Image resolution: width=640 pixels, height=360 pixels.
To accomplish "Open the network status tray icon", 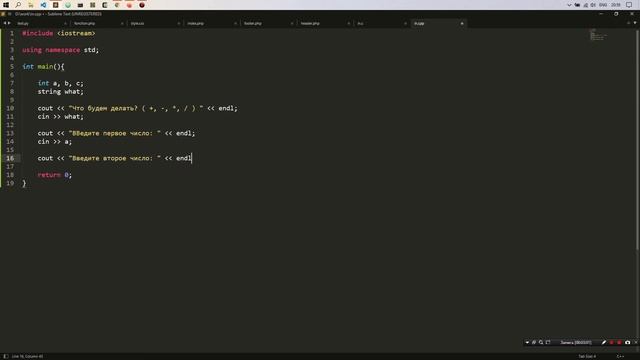I will click(585, 5).
